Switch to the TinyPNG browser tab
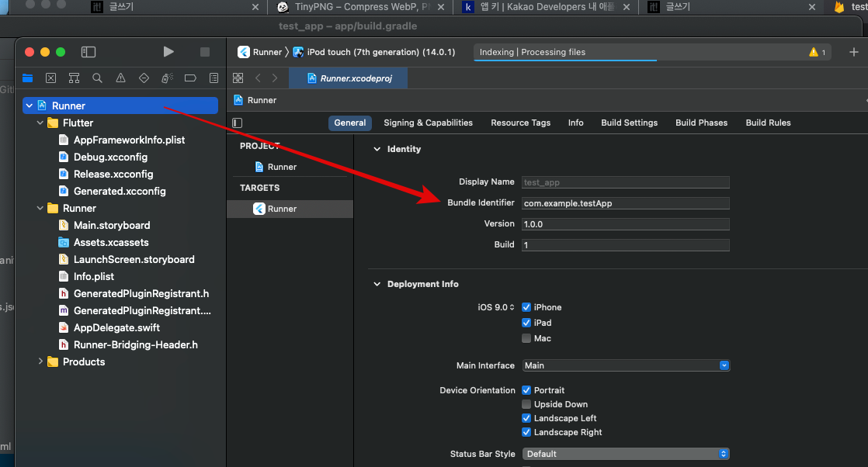Viewport: 868px width, 467px height. click(x=359, y=7)
